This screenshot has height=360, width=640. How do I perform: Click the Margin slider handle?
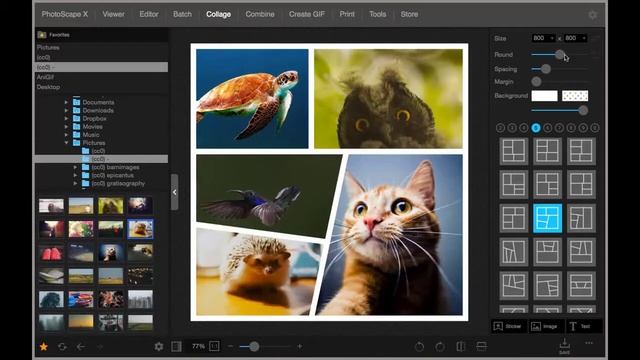(536, 82)
